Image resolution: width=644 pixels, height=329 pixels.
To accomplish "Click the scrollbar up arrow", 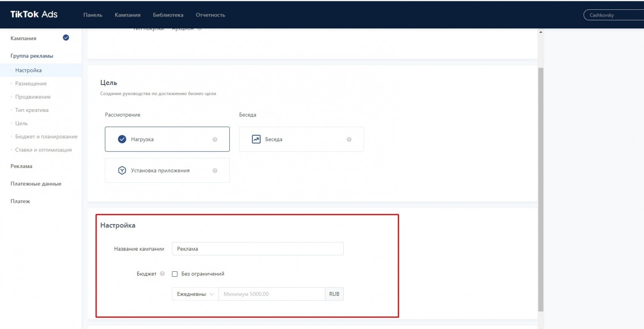I will [541, 32].
